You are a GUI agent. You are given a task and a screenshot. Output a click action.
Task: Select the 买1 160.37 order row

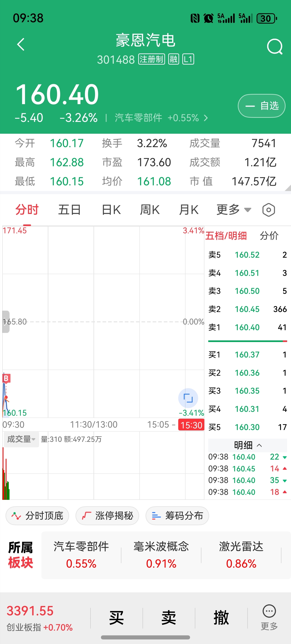248,355
